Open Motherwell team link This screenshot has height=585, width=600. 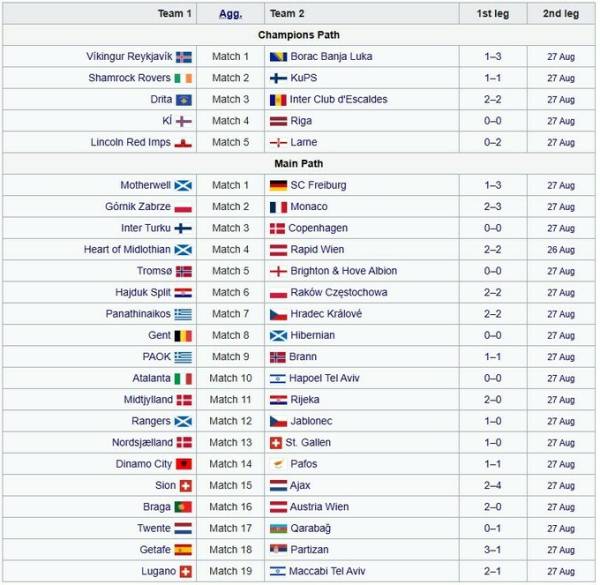145,185
